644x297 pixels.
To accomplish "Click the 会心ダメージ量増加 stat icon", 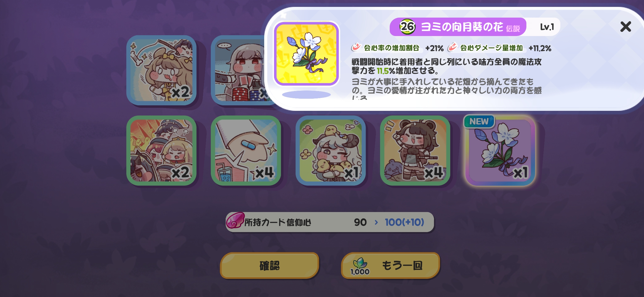I will (452, 47).
